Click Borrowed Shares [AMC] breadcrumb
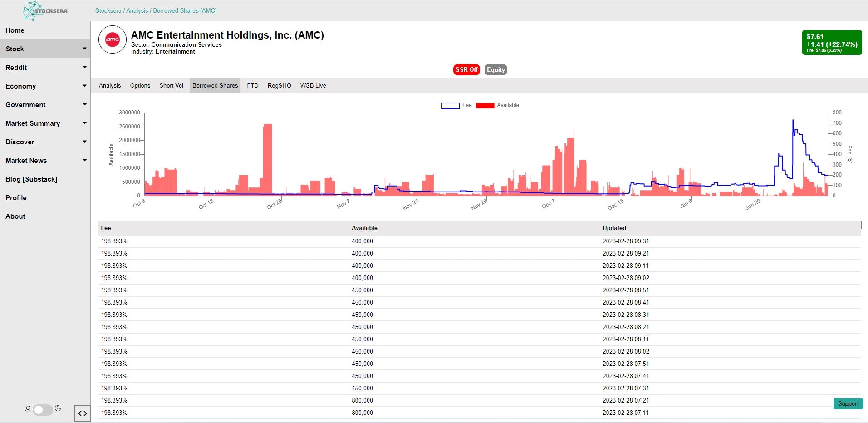This screenshot has height=423, width=868. (185, 10)
